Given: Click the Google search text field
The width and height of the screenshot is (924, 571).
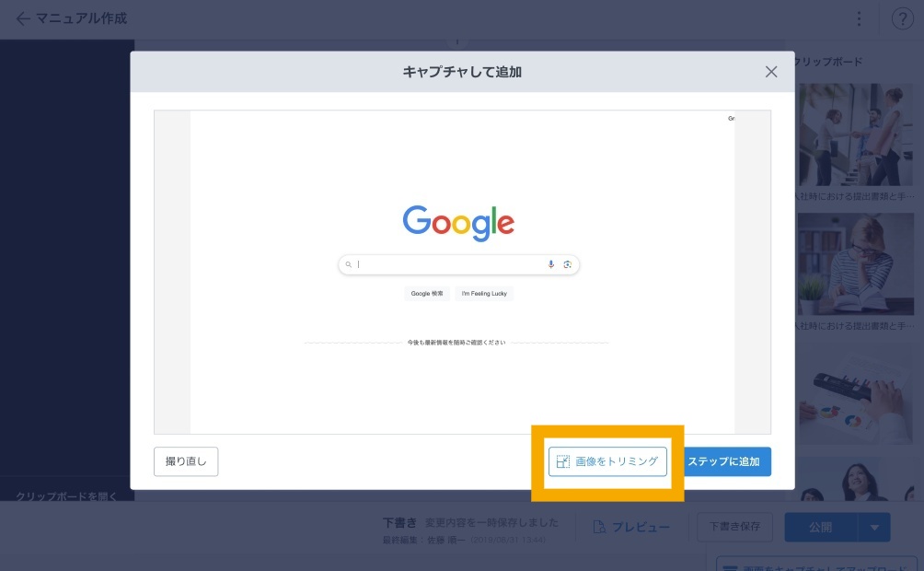Looking at the screenshot, I should coord(451,264).
